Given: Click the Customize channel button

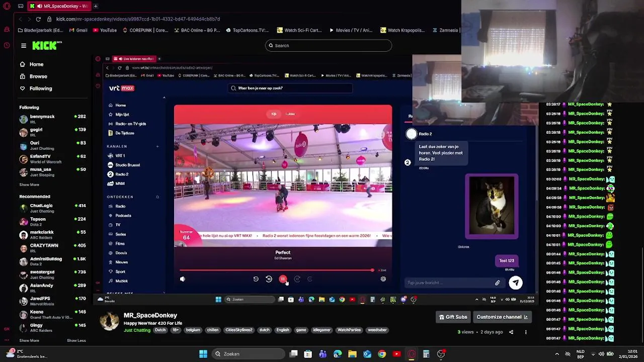Looking at the screenshot, I should (x=502, y=317).
